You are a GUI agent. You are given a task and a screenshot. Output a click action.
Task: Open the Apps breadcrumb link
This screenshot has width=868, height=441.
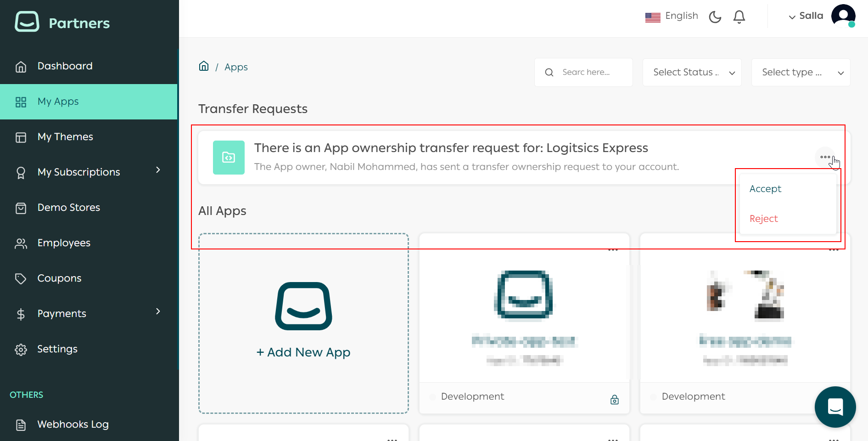click(236, 67)
